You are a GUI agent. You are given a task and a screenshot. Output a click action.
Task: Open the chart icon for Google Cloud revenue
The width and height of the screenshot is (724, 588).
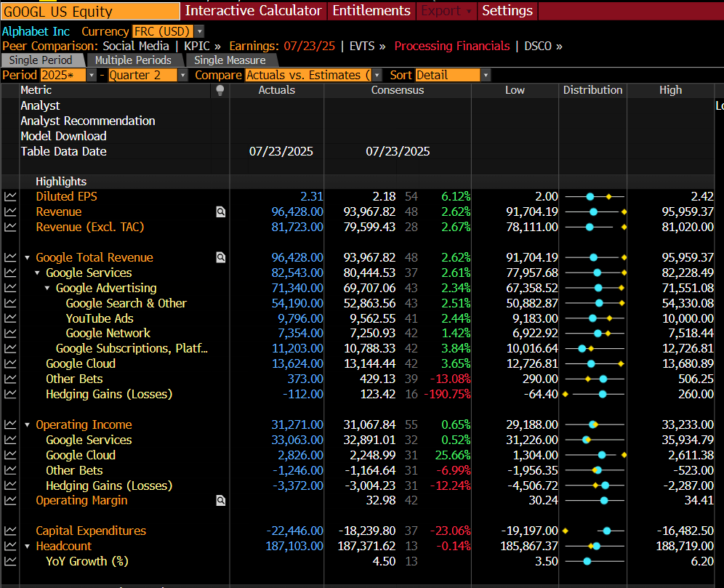click(x=10, y=363)
